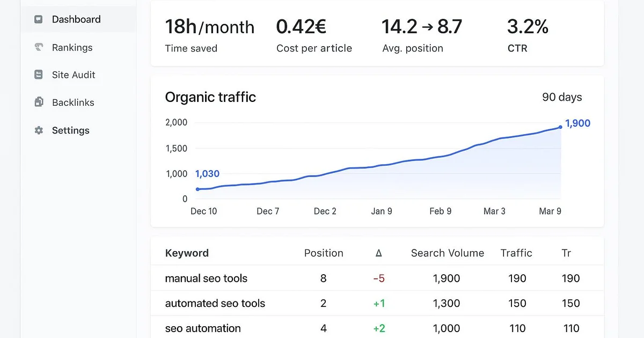Click the Settings gear icon

pyautogui.click(x=39, y=130)
